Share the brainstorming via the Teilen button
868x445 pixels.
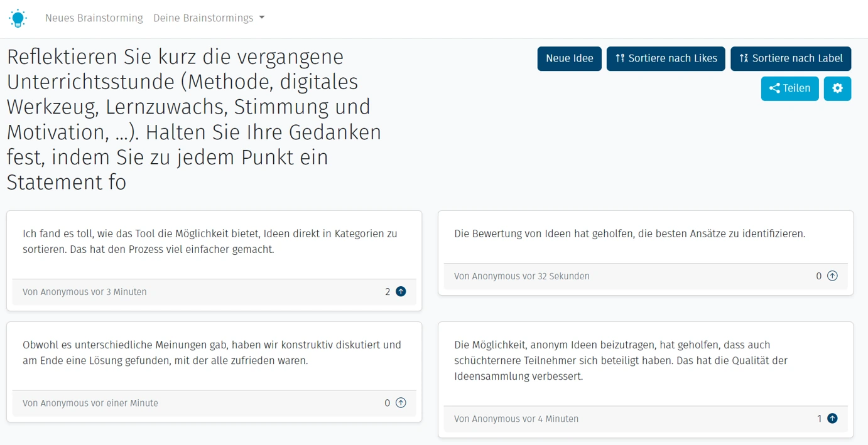pos(789,88)
